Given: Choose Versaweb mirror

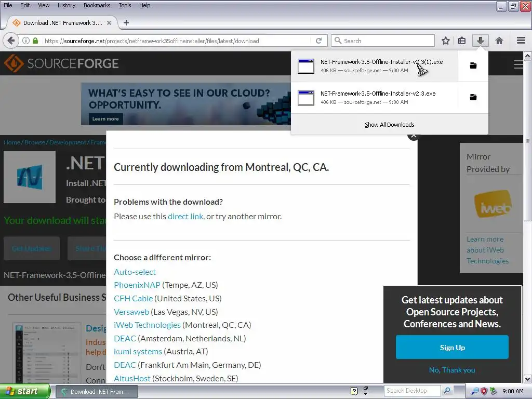Looking at the screenshot, I should pos(131,312).
